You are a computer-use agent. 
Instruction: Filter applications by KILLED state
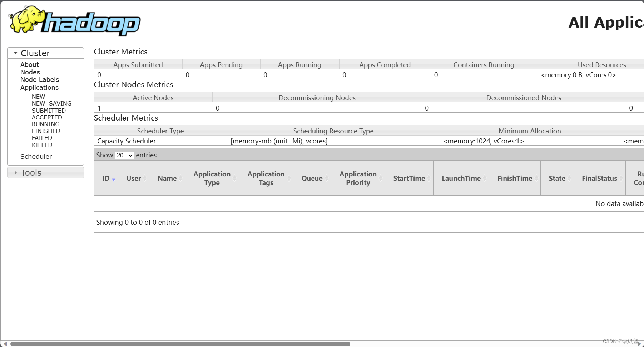coord(42,145)
